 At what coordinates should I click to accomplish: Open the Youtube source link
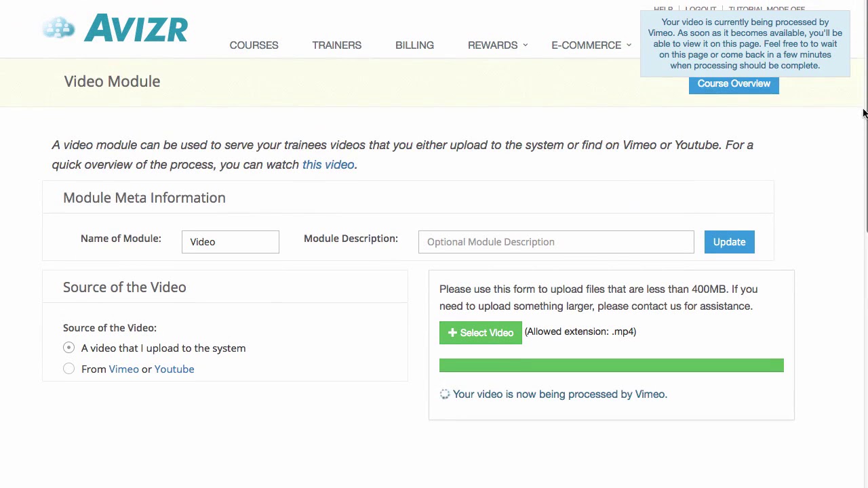[174, 369]
